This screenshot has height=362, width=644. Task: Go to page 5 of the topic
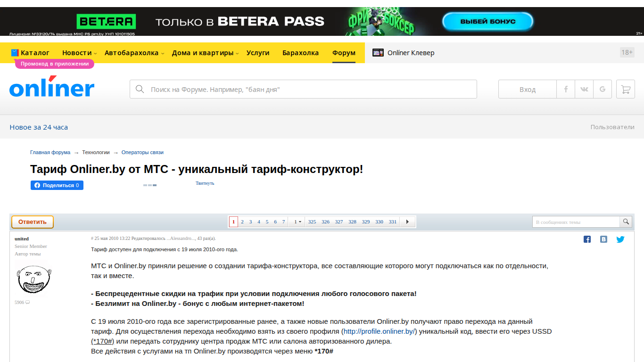267,222
